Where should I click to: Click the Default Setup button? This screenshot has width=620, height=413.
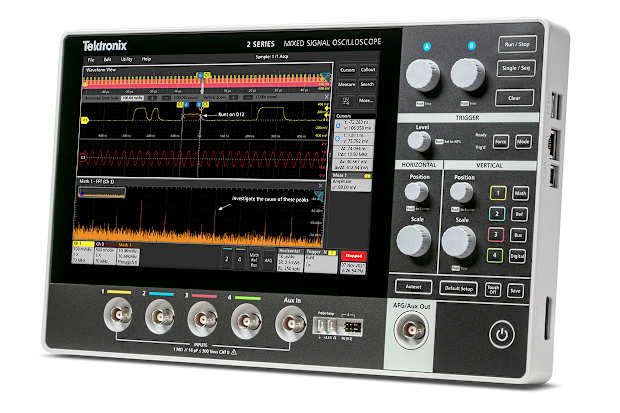pyautogui.click(x=459, y=288)
